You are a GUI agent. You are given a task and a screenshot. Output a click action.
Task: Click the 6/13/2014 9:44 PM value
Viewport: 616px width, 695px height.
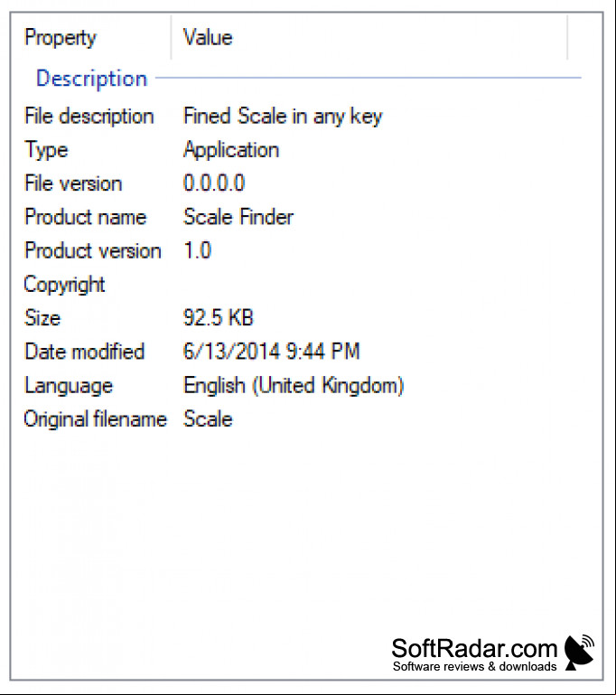(272, 352)
